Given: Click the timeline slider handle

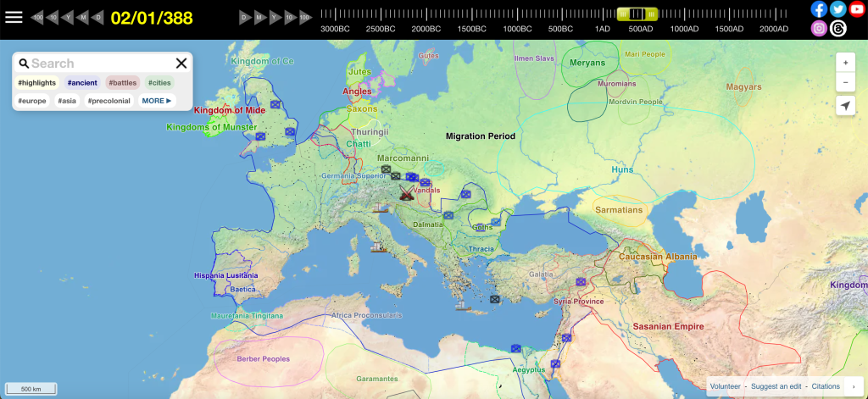Looking at the screenshot, I should 637,14.
